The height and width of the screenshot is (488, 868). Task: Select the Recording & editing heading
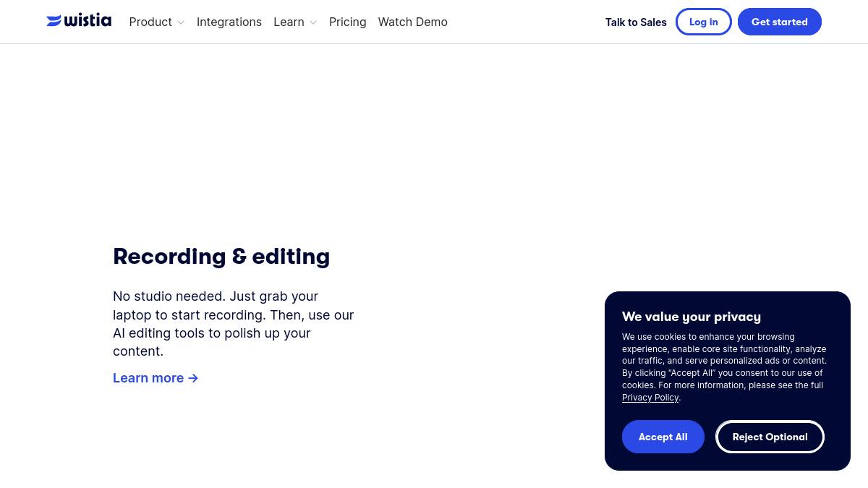(221, 256)
